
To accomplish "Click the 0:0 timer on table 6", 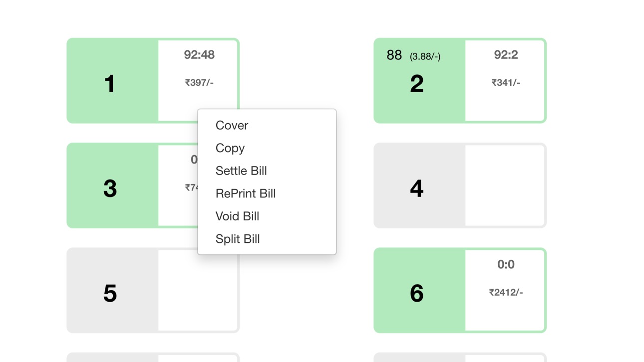I will click(506, 265).
